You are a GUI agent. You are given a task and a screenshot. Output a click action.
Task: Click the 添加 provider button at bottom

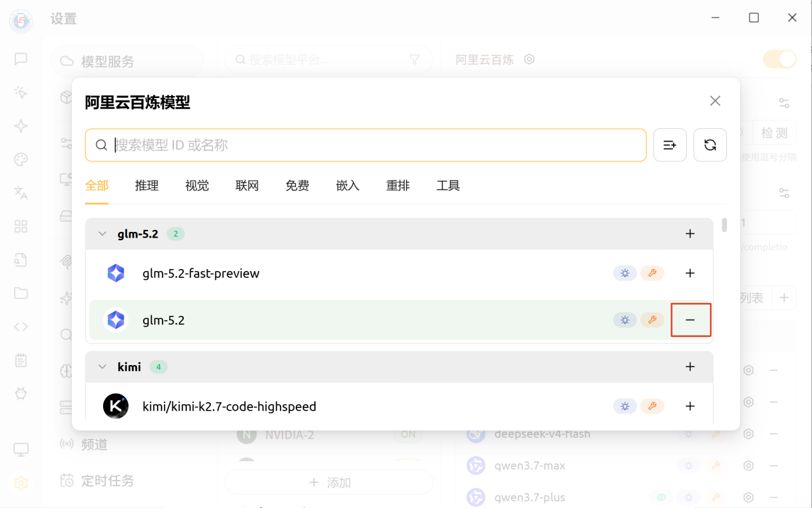[329, 482]
